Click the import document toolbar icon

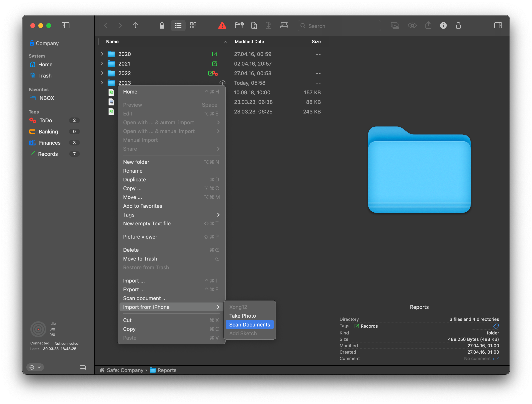[x=254, y=26]
